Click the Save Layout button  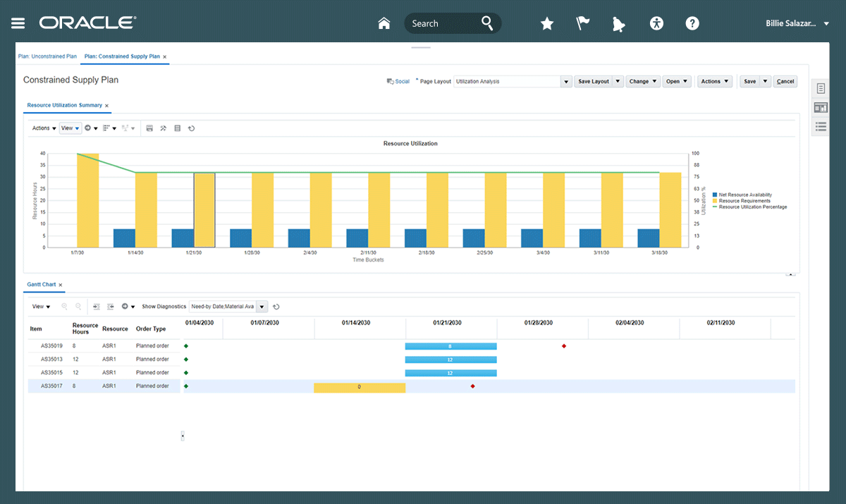593,82
